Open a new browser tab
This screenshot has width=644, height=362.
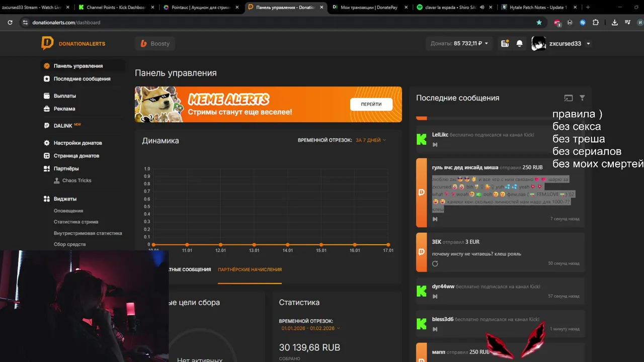(588, 8)
